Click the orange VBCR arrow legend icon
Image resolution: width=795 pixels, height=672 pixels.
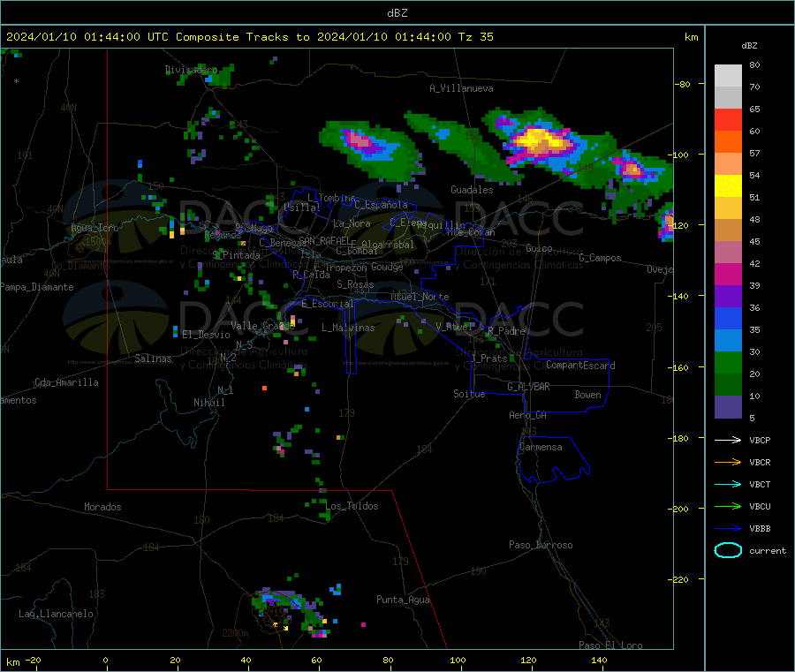coord(728,462)
